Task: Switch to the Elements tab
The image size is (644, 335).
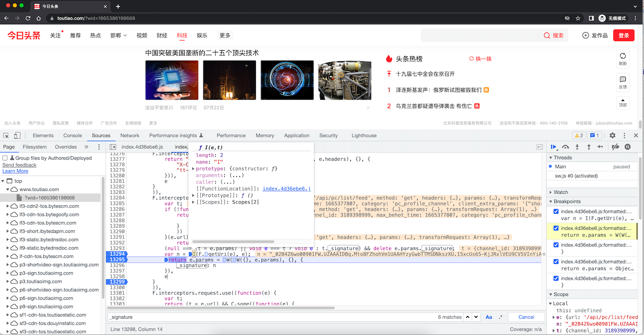Action: pos(43,136)
